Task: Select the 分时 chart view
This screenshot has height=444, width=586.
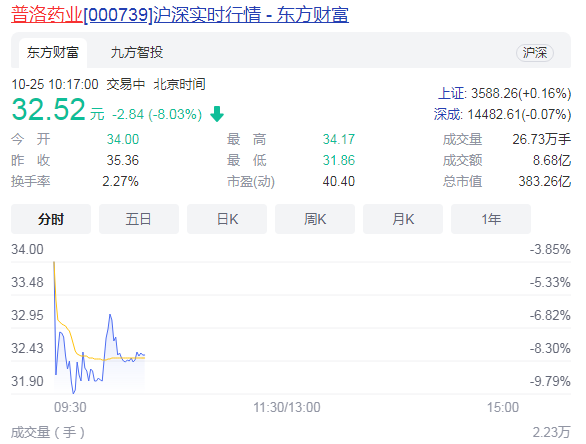Action: pos(51,219)
